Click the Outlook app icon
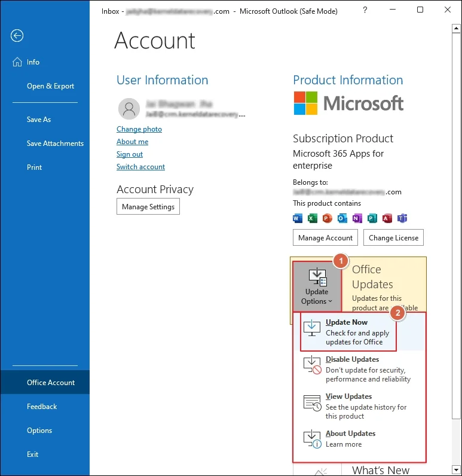Screen dimensions: 462x476 coord(342,218)
